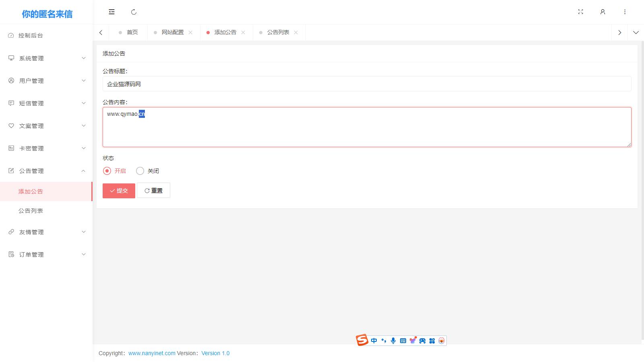The height and width of the screenshot is (362, 644).
Task: Click the avatar mascot icon in IME bar
Action: click(x=442, y=341)
